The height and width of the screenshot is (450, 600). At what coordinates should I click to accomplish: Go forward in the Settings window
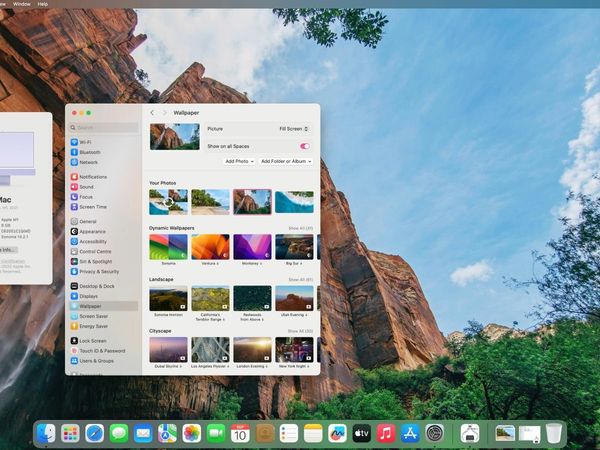pyautogui.click(x=165, y=112)
